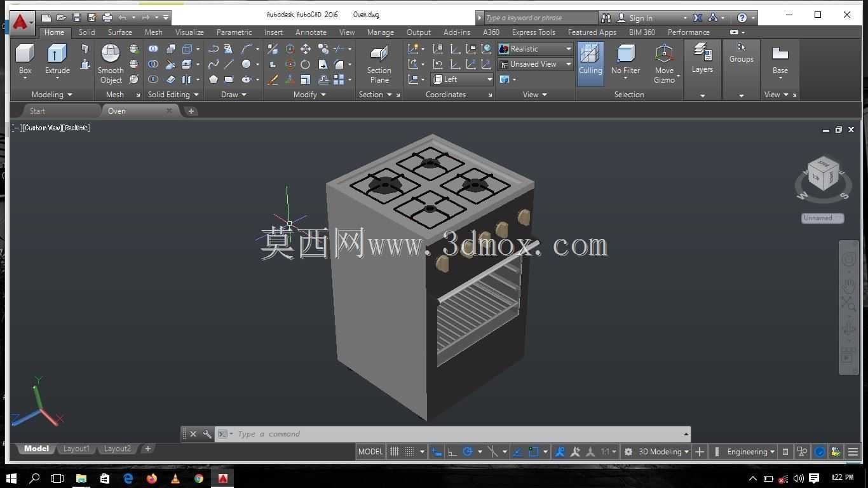This screenshot has width=868, height=488.
Task: Open the Express Tools ribbon tab
Action: 534,32
